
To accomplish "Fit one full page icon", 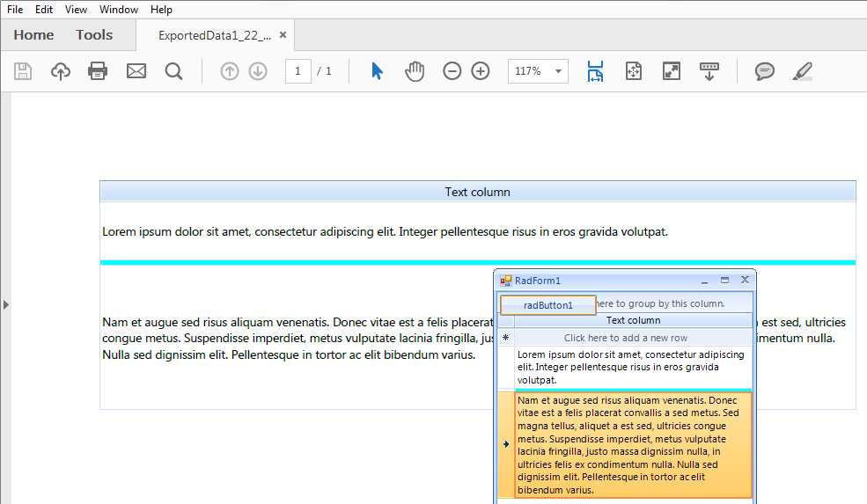I will 634,71.
